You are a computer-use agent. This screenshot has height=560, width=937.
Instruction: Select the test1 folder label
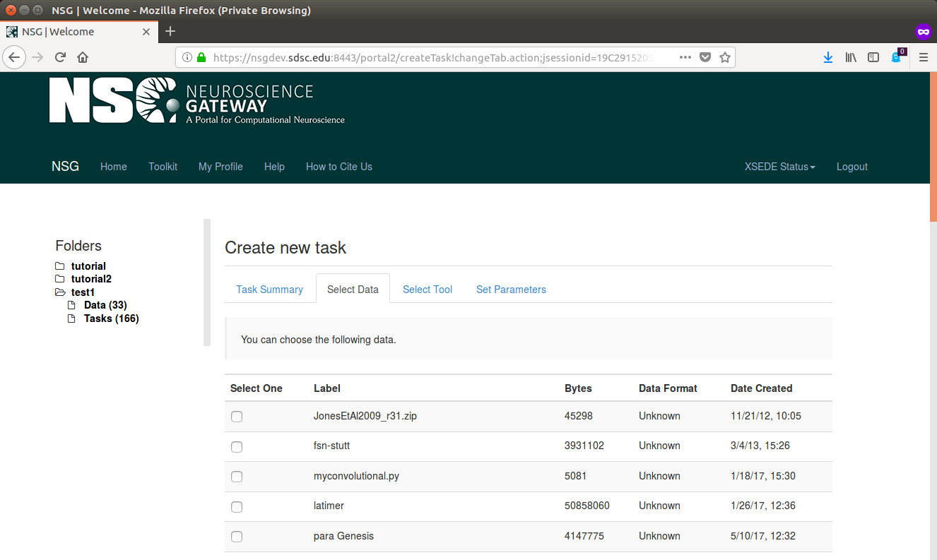coord(83,292)
